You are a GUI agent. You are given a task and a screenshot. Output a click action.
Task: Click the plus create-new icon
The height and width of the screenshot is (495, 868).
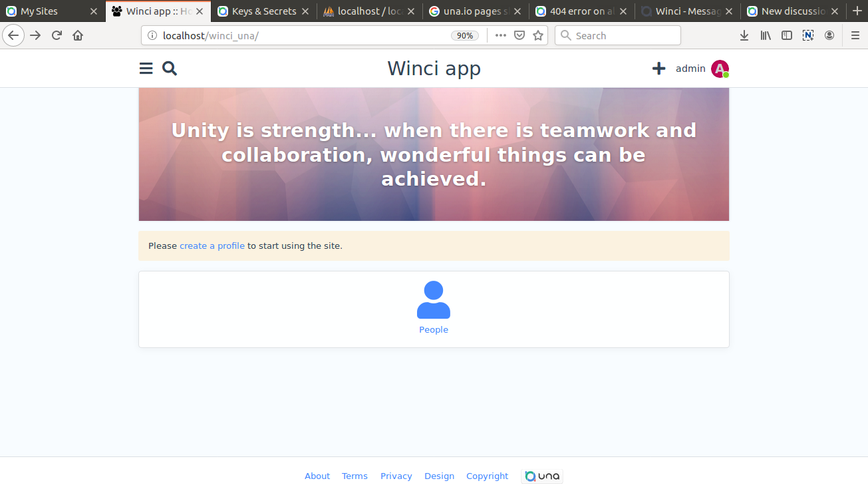click(x=658, y=69)
